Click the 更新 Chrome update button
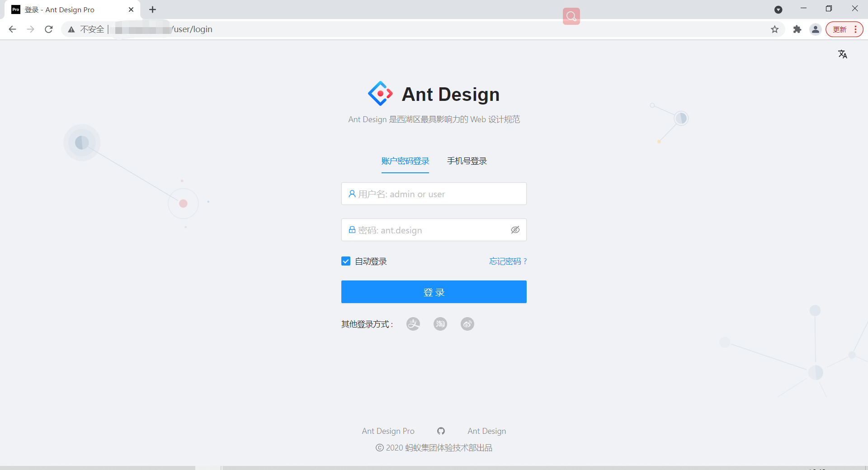 pyautogui.click(x=840, y=29)
